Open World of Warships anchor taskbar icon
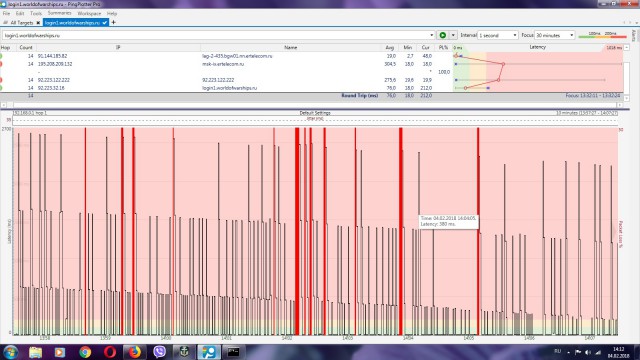 tap(184, 352)
